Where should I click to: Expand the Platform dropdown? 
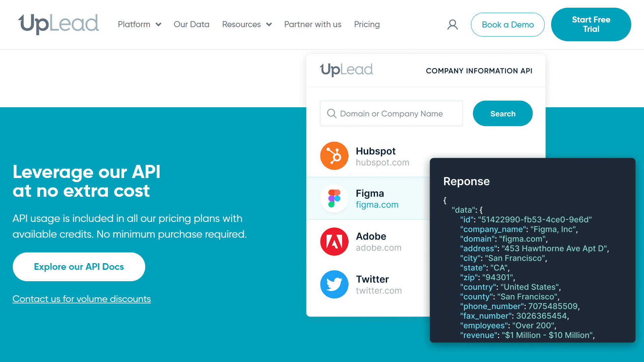coord(139,24)
